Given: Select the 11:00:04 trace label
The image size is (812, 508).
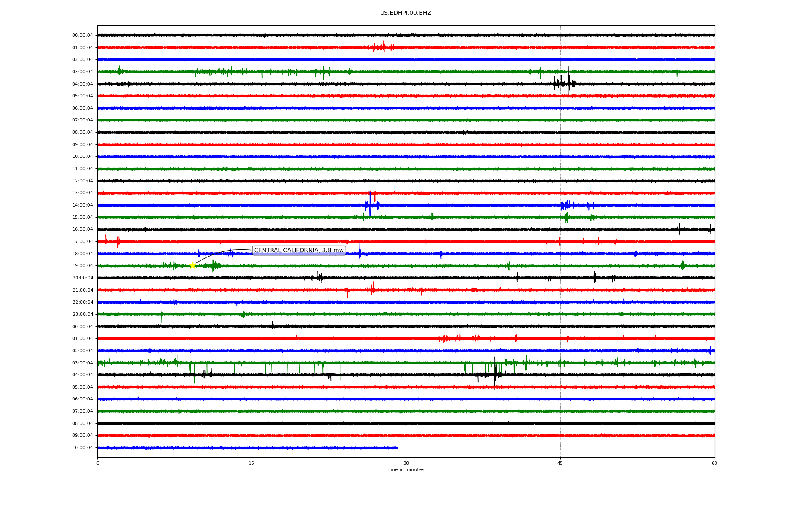Looking at the screenshot, I should click(x=82, y=169).
